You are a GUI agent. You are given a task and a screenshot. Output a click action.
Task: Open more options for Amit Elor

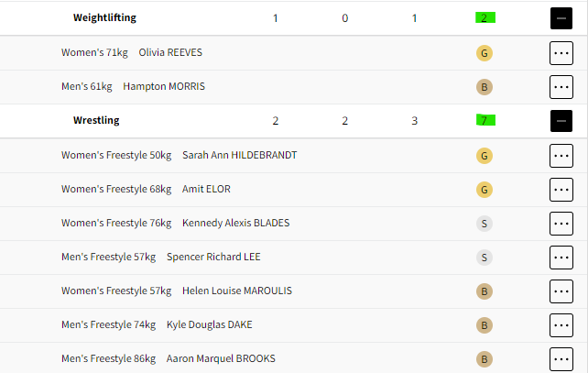561,190
